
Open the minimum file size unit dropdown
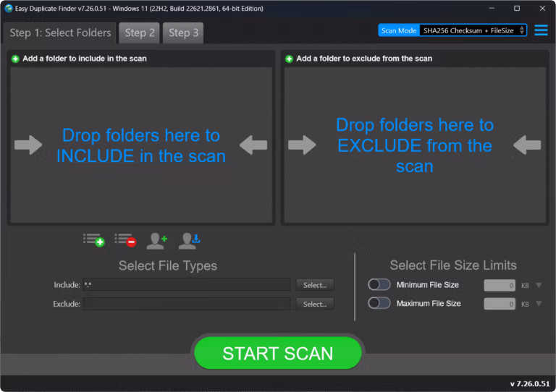(x=539, y=285)
